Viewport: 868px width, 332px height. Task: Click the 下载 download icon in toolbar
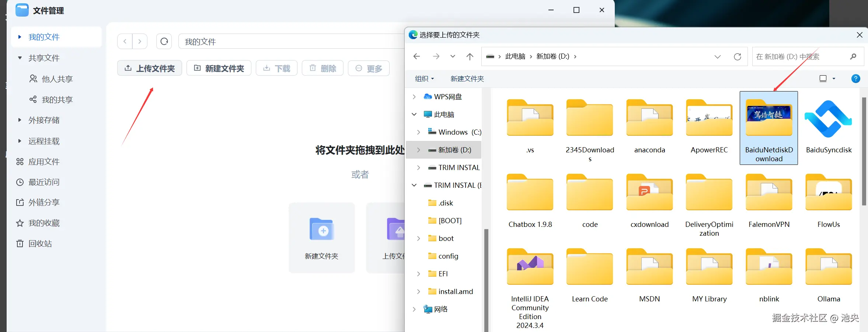pos(267,68)
